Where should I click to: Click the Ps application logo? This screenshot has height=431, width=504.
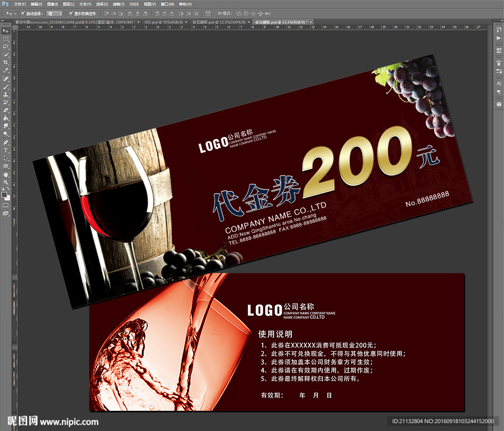pyautogui.click(x=5, y=4)
